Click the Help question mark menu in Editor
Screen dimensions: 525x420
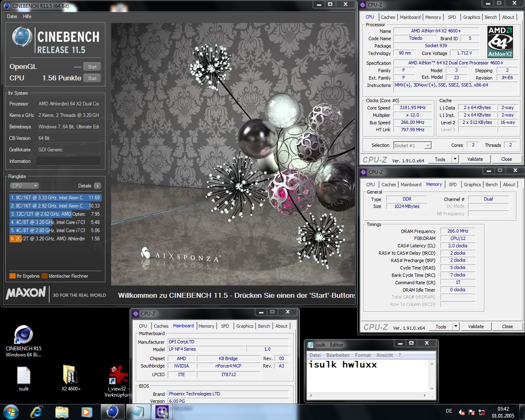click(x=399, y=355)
